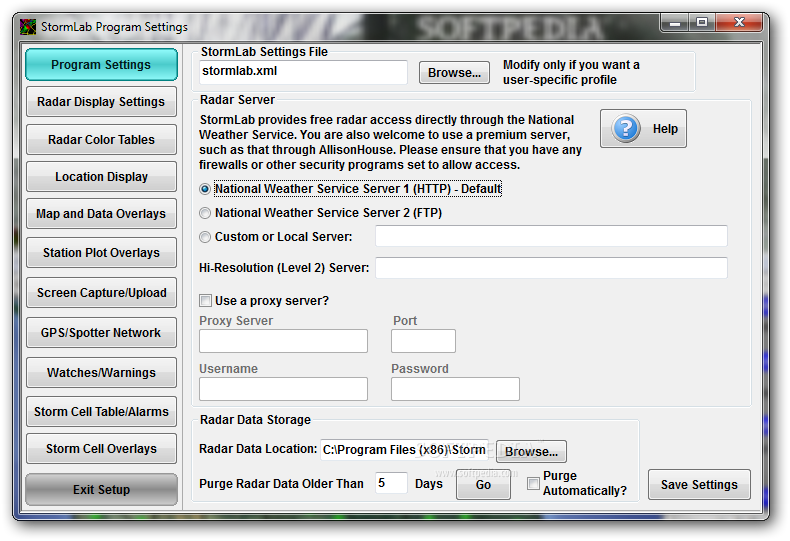Click the stormlab.xml settings file field
790x541 pixels.
point(303,72)
